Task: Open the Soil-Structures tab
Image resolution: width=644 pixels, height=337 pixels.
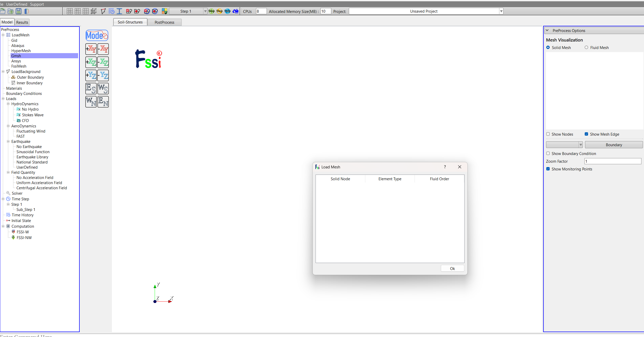Action: [x=130, y=22]
